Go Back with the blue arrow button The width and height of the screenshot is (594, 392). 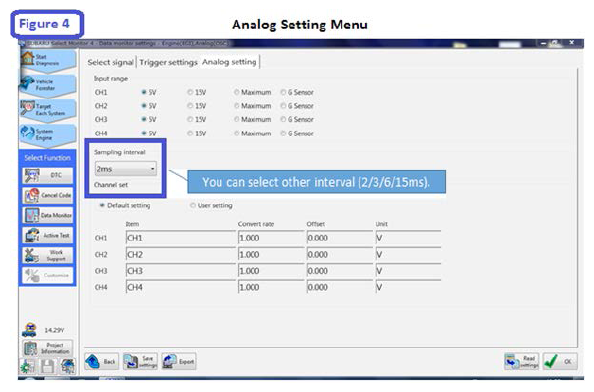click(102, 362)
